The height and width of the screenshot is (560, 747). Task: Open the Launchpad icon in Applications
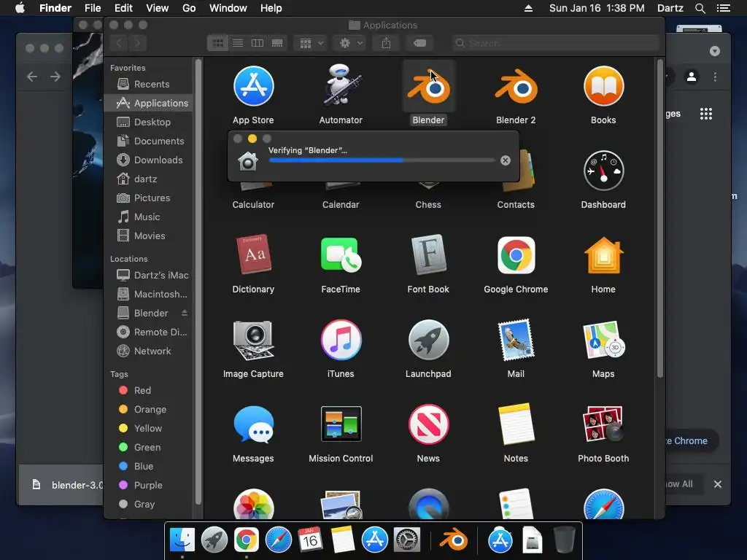[428, 340]
